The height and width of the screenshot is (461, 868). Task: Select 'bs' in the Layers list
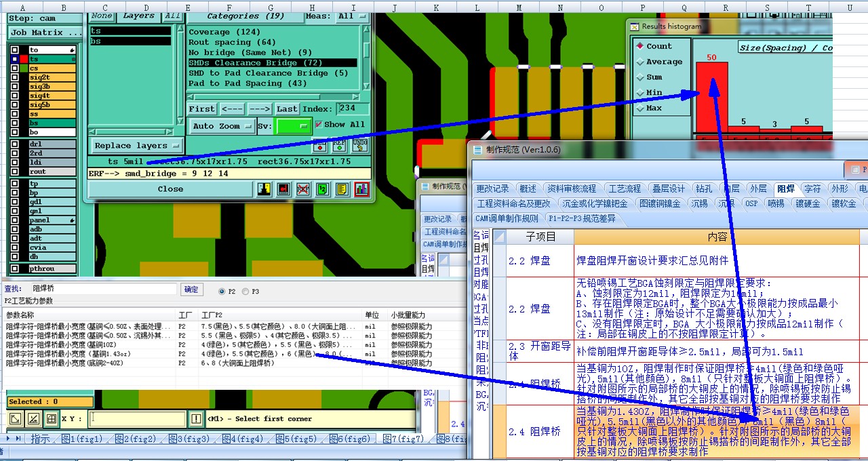[130, 41]
